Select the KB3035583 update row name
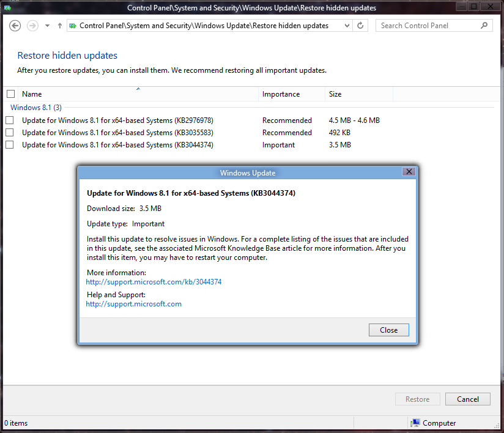The width and height of the screenshot is (504, 433). (117, 133)
